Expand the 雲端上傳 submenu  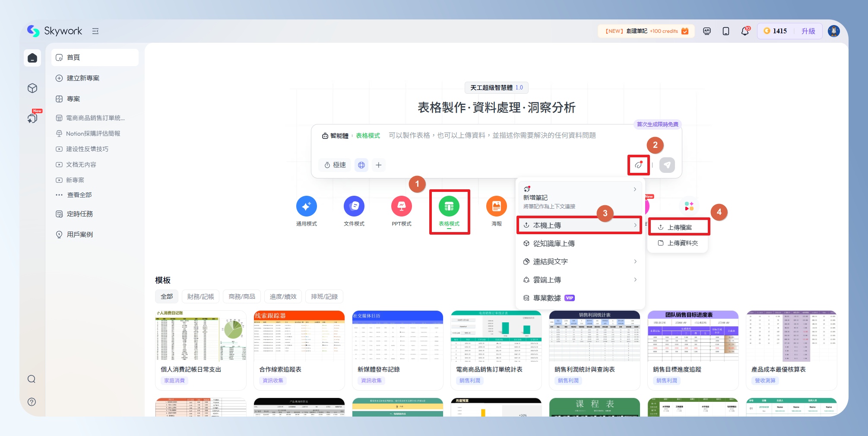(579, 280)
